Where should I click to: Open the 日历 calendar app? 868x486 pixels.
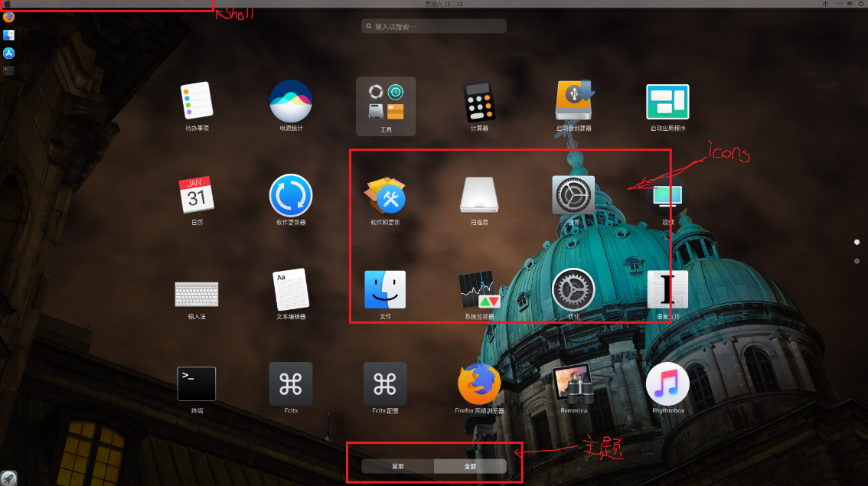[197, 195]
